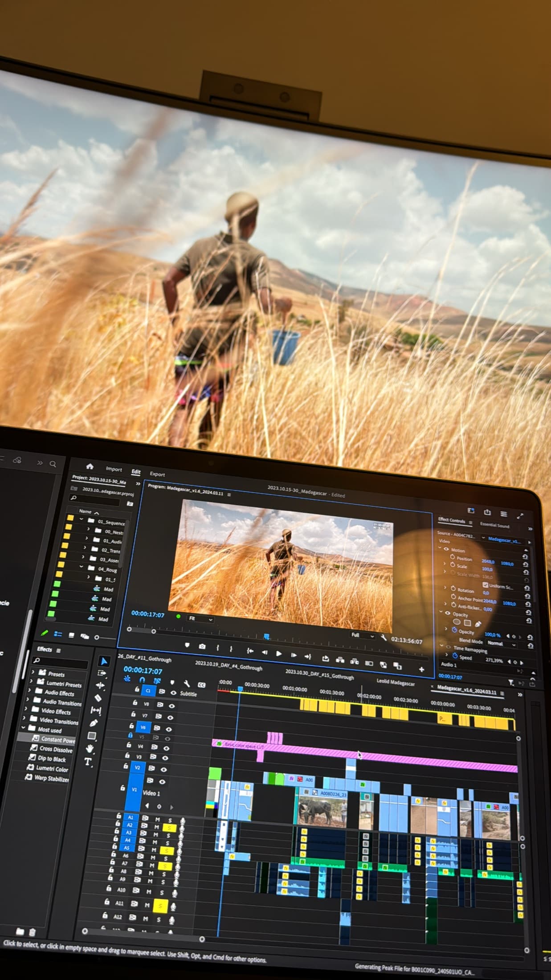Toggle Snap in Timeline magnet
551x980 pixels.
142,680
